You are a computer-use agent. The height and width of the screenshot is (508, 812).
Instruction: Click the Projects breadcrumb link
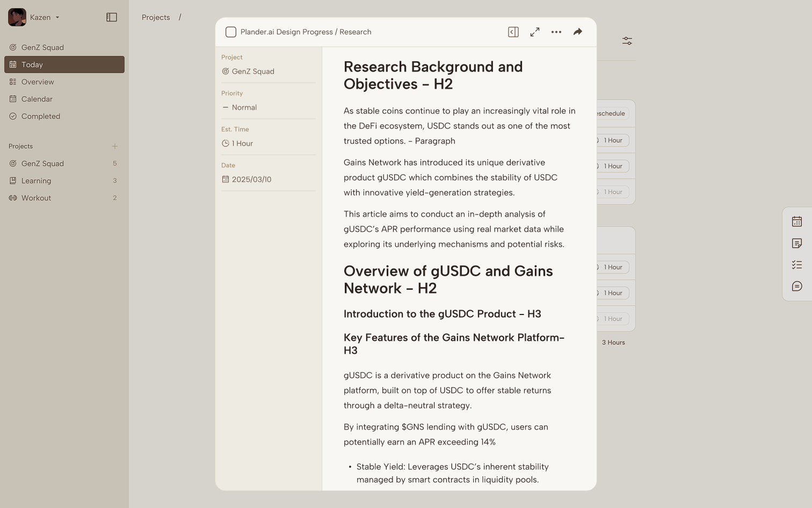156,17
